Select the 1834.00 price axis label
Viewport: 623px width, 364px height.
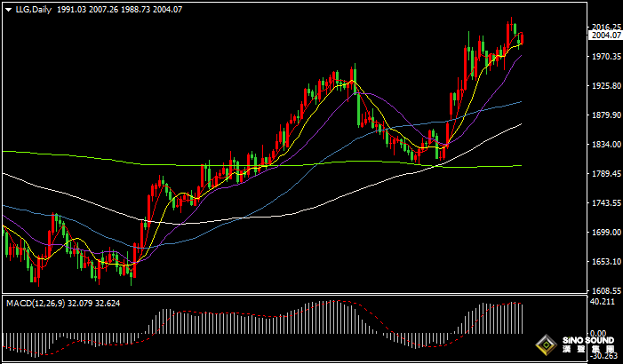[605, 145]
